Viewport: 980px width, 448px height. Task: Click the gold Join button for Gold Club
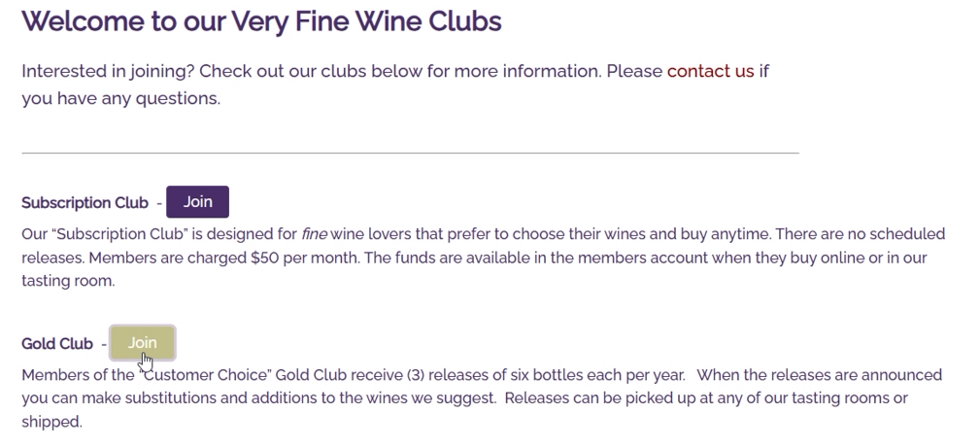(x=143, y=343)
